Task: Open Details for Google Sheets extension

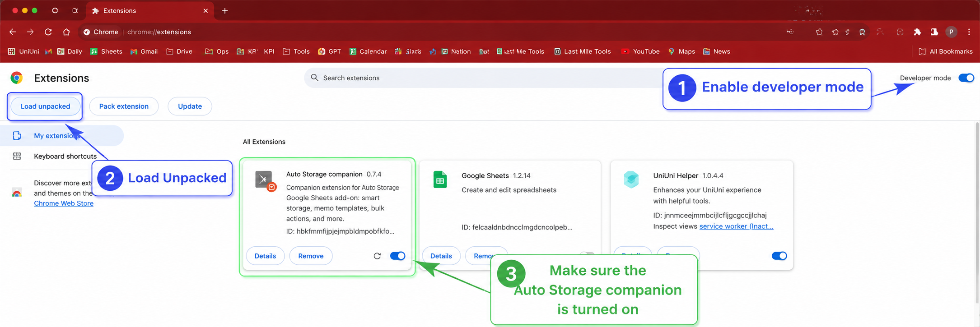Action: pos(441,256)
